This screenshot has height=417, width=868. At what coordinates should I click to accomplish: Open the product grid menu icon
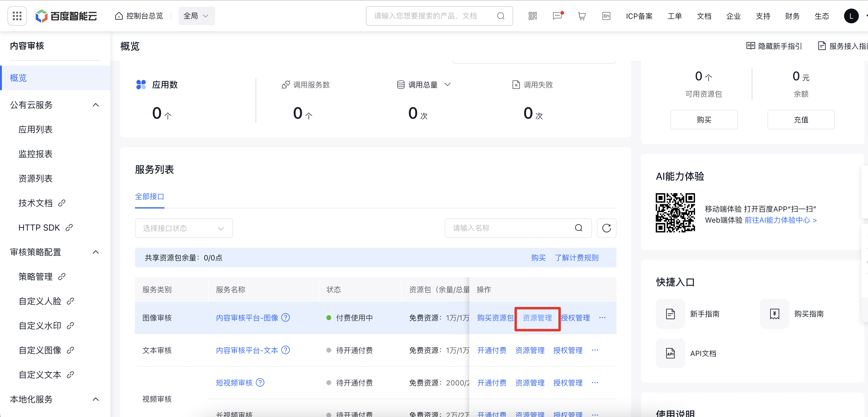pyautogui.click(x=17, y=16)
